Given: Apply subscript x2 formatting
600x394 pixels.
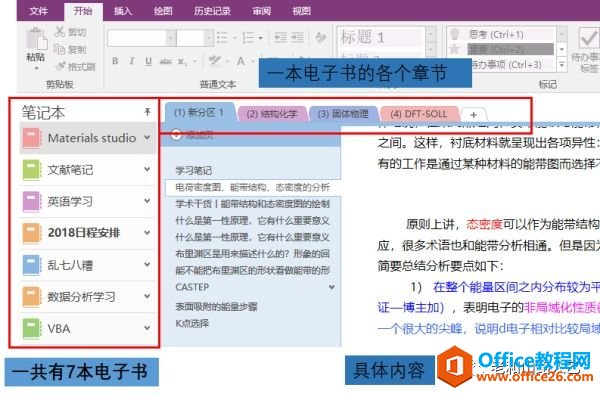Looking at the screenshot, I should click(183, 61).
